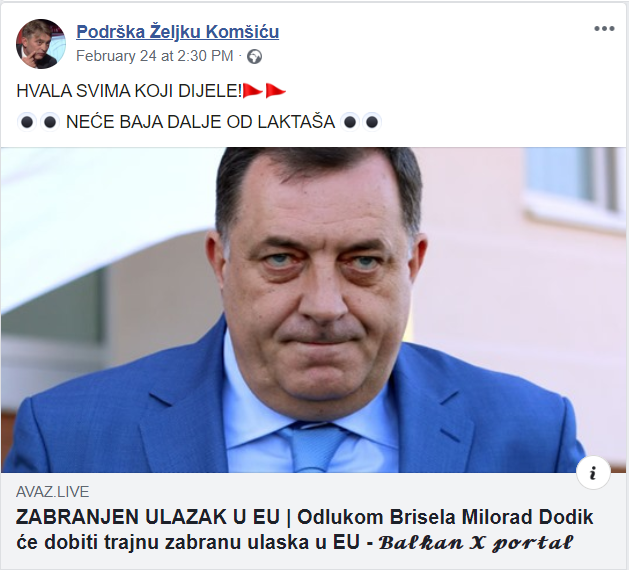
Task: Select the HVALA SVIMA KOJI DIJELE text
Action: (129, 91)
